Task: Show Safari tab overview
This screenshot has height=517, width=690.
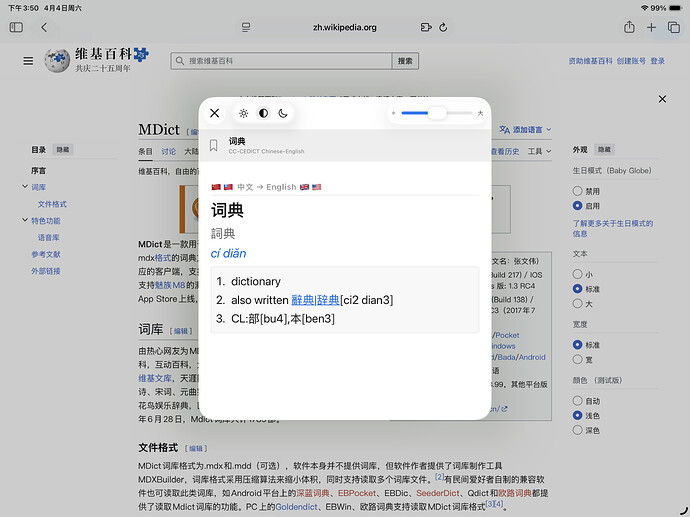Action: point(672,27)
